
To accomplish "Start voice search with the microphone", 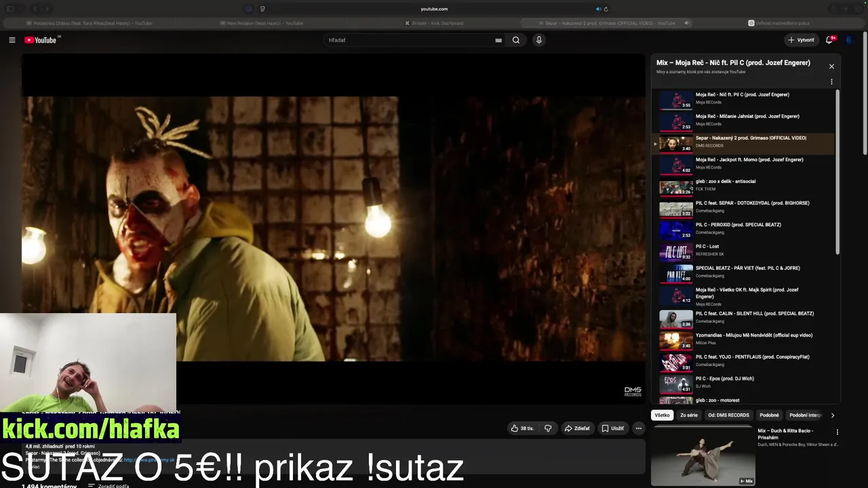I will click(x=539, y=40).
